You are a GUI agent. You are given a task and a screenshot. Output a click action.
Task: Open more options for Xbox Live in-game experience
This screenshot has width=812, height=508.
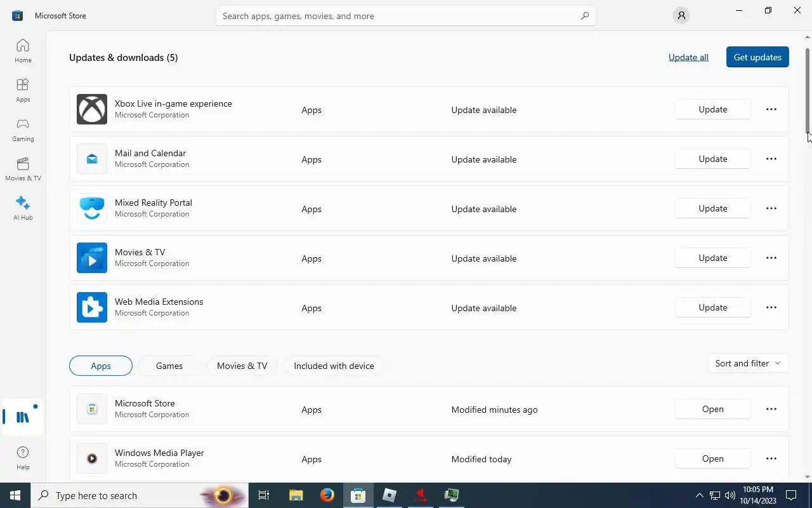pyautogui.click(x=771, y=109)
